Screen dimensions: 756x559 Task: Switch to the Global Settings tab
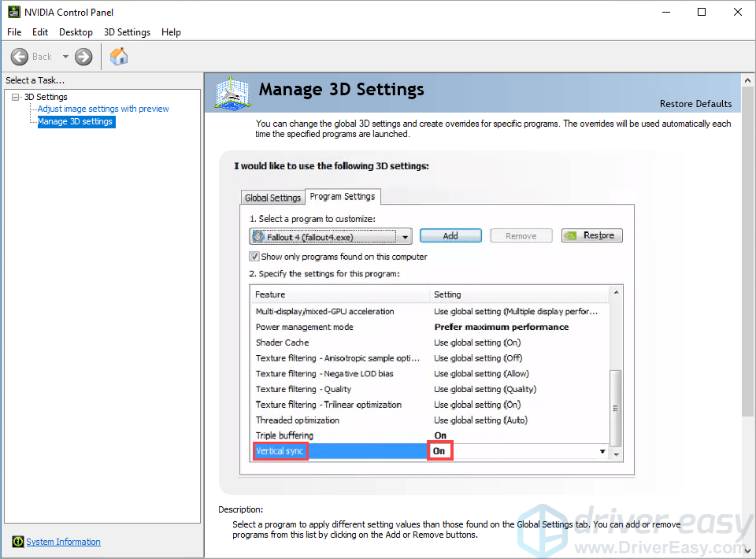click(x=272, y=196)
